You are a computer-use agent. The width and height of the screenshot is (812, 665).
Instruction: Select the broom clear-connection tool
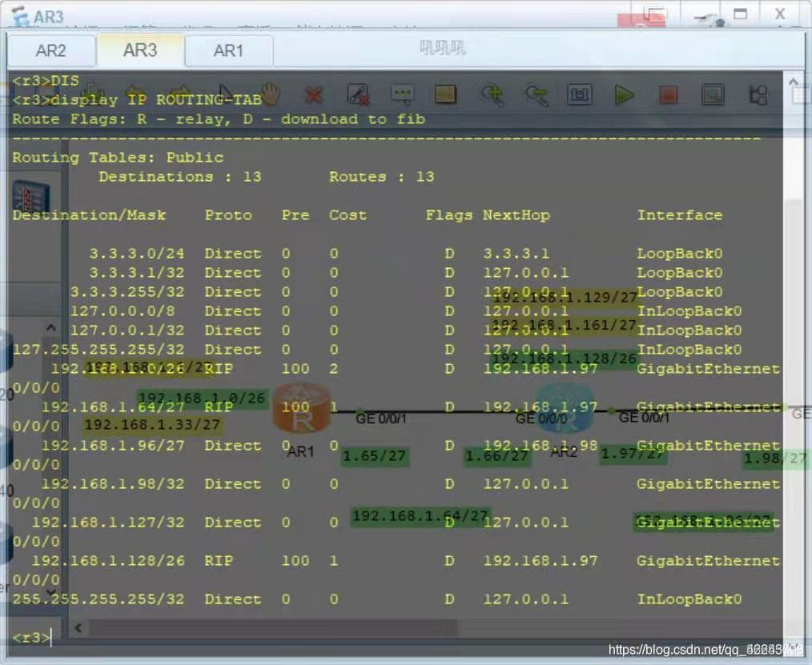(358, 94)
